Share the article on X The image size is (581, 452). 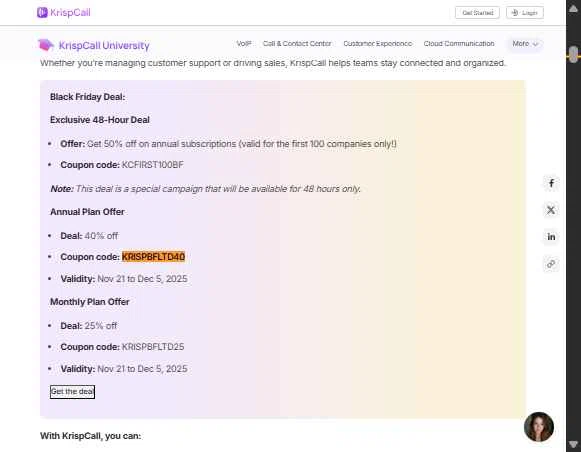(551, 210)
